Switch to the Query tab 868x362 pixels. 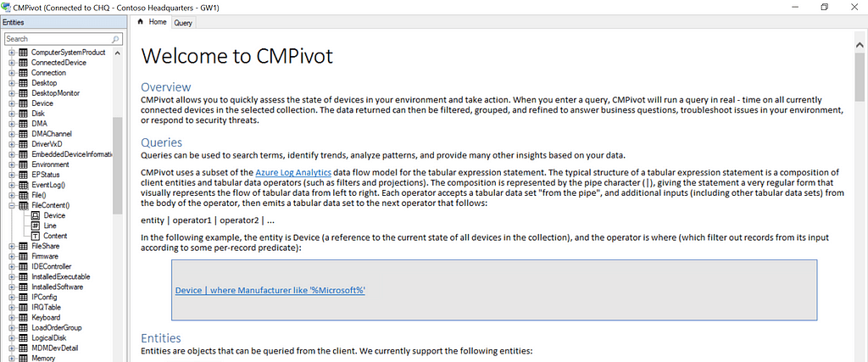(183, 23)
